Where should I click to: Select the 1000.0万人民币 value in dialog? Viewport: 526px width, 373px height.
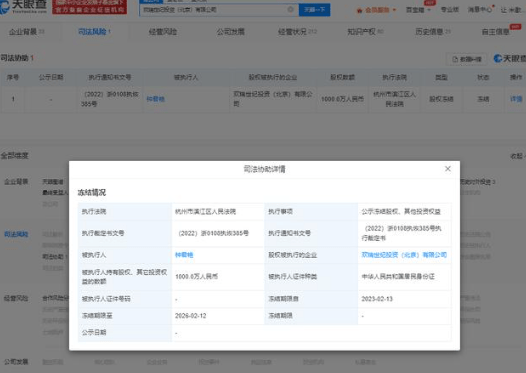coord(196,277)
